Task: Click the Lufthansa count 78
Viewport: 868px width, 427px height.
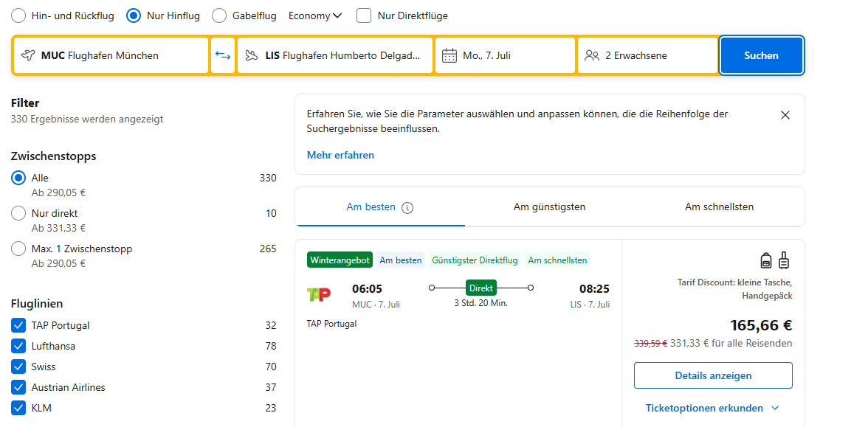Action: tap(271, 347)
